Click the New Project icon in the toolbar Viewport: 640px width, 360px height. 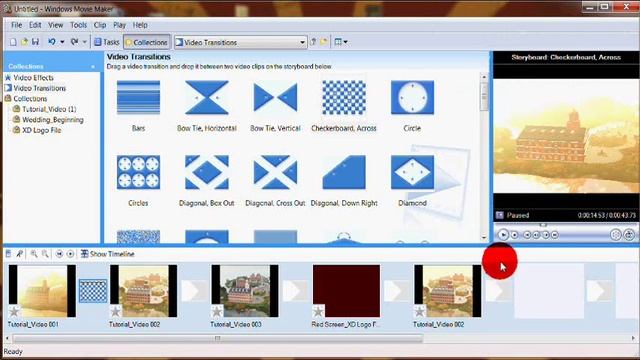coord(13,42)
